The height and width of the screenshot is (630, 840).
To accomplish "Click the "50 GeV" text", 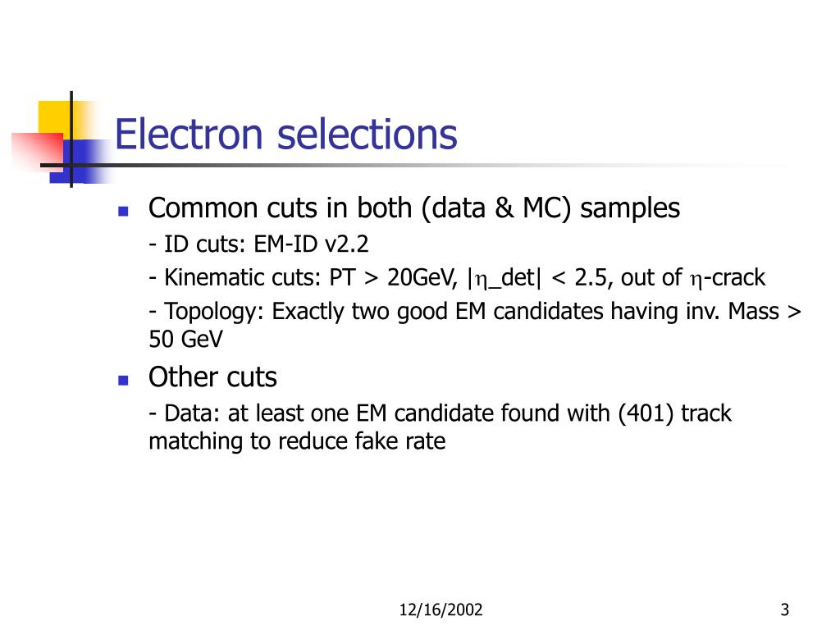I will (185, 340).
